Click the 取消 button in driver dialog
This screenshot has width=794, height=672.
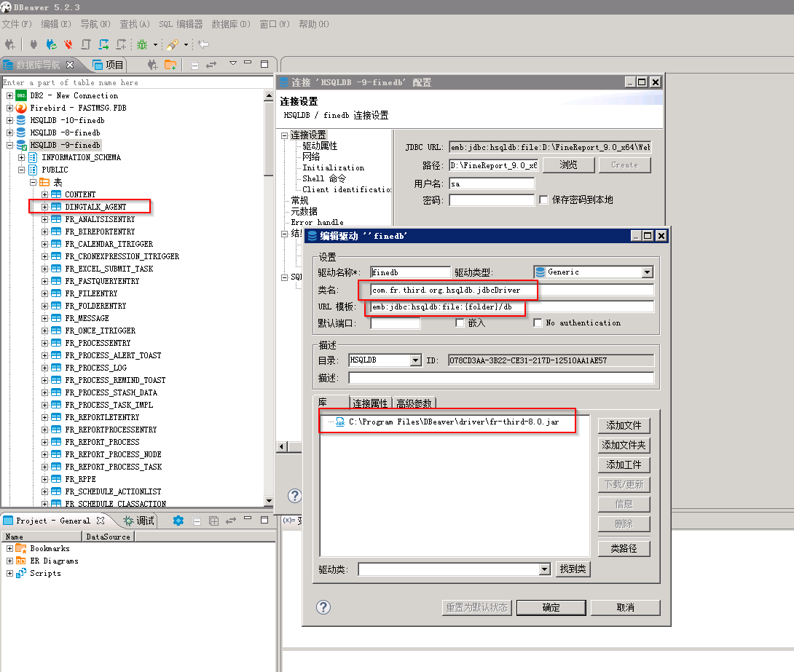pos(626,608)
